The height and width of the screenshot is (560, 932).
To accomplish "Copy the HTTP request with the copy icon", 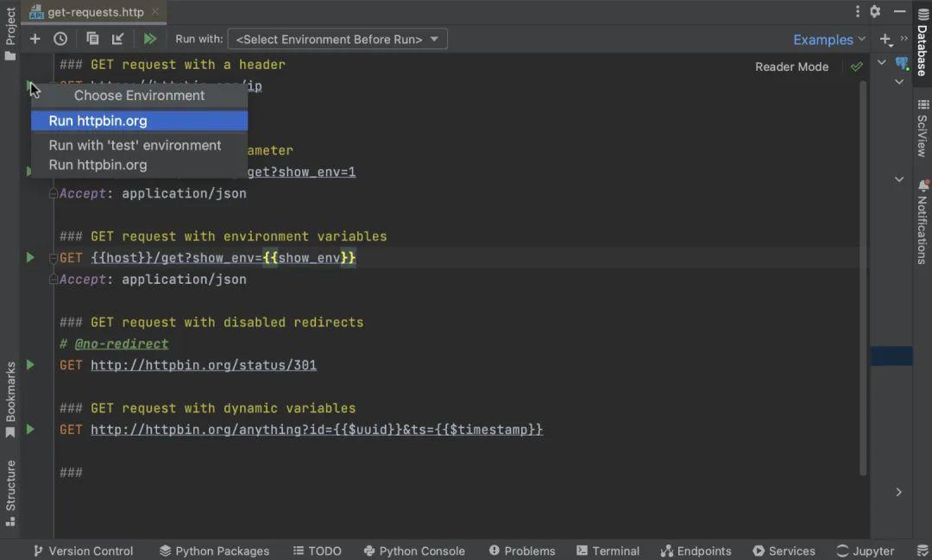I will click(x=91, y=39).
